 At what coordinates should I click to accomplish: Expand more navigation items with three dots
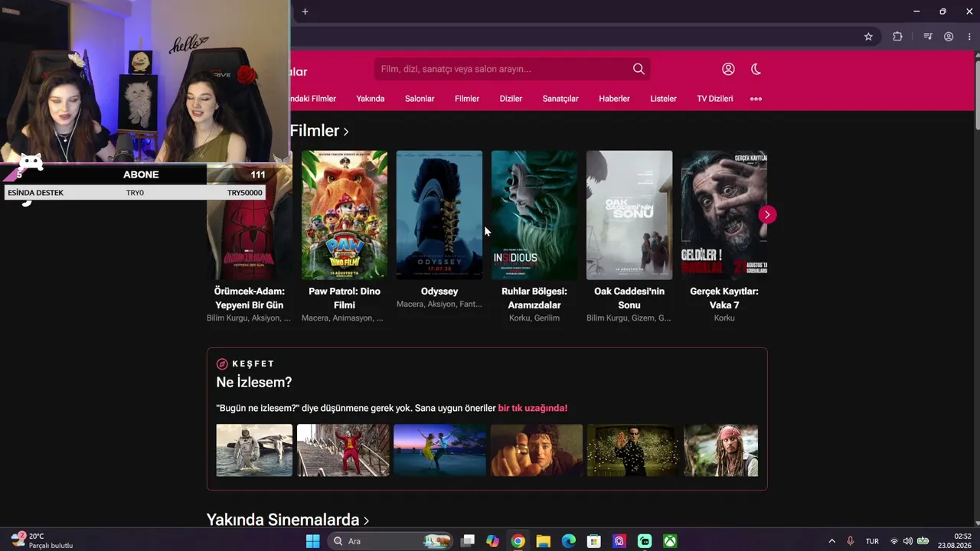(x=756, y=99)
